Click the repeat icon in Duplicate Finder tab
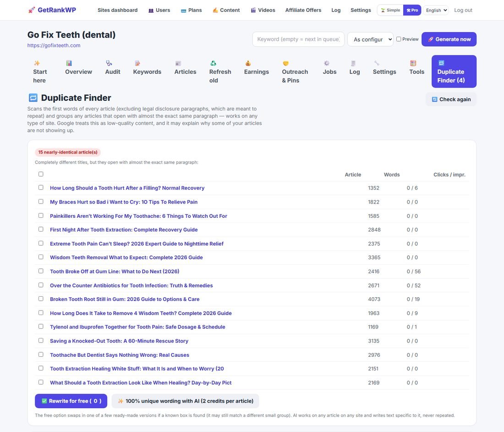This screenshot has height=432, width=504. point(441,63)
